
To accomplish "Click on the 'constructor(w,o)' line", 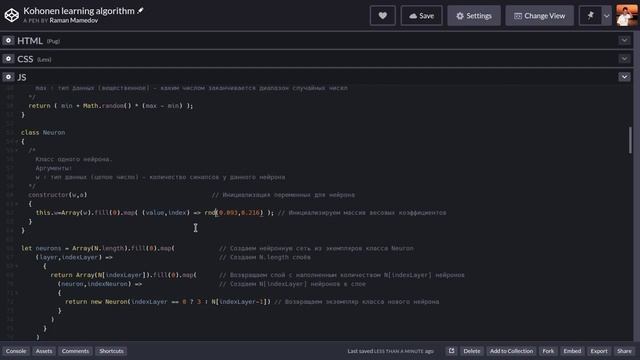I will pos(58,195).
